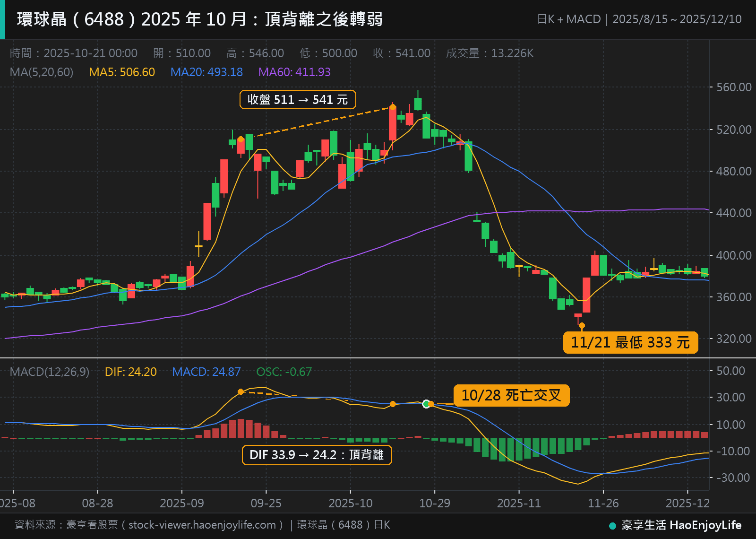Click the 320.00 price axis label
756x539 pixels.
(734, 339)
